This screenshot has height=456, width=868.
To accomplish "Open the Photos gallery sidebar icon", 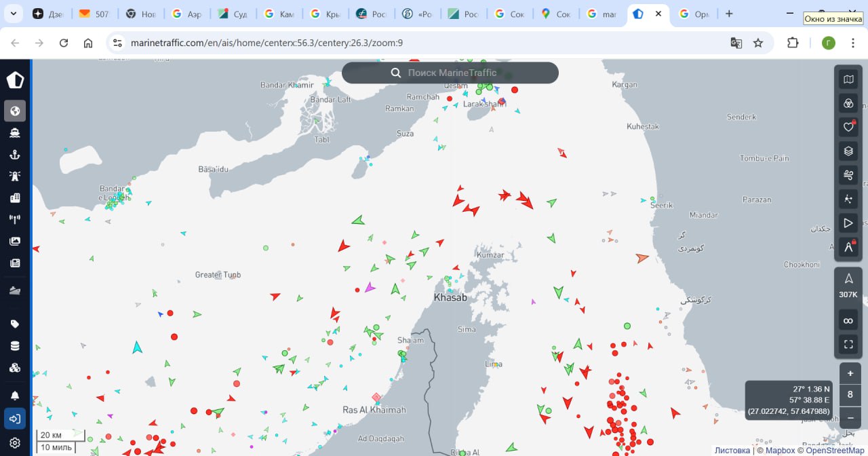I will tap(15, 241).
